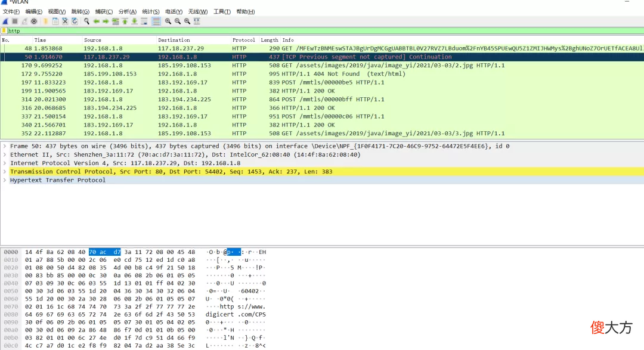Select packet 352 GET 3.jpg row
Image resolution: width=644 pixels, height=350 pixels.
click(322, 134)
